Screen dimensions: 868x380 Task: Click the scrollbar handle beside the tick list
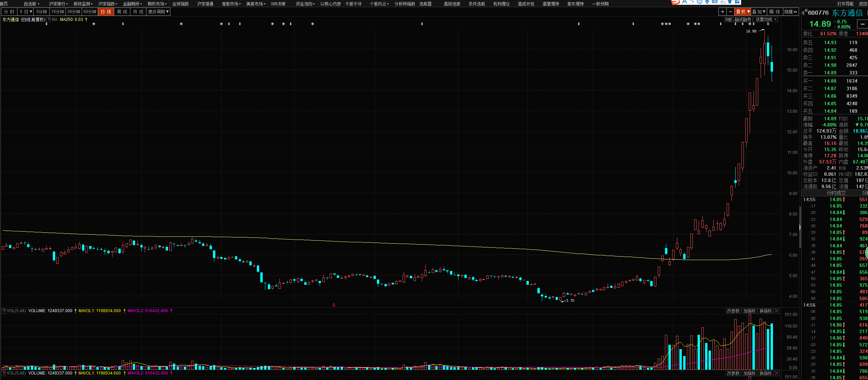[x=800, y=228]
